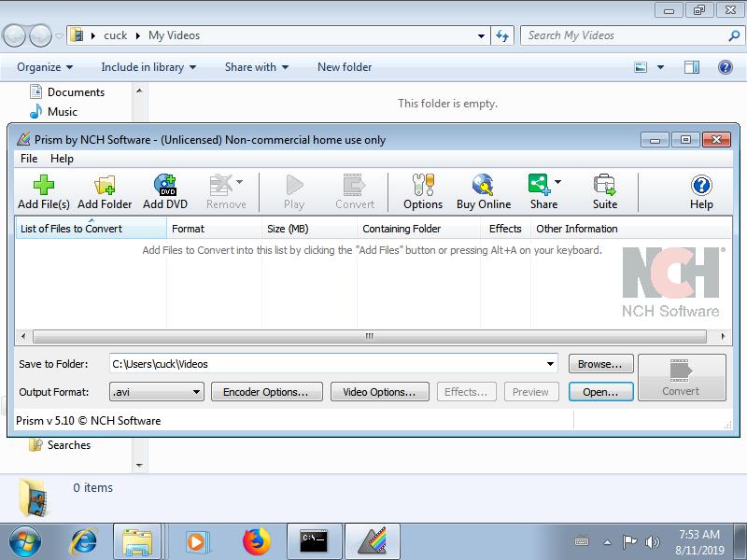Open the Help menu in Prism
This screenshot has width=747, height=560.
point(62,159)
